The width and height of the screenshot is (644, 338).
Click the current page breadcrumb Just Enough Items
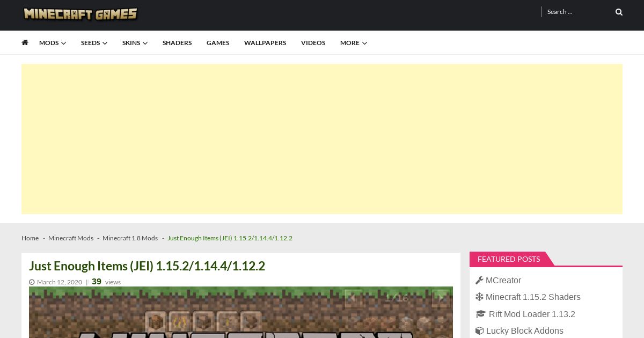[230, 238]
